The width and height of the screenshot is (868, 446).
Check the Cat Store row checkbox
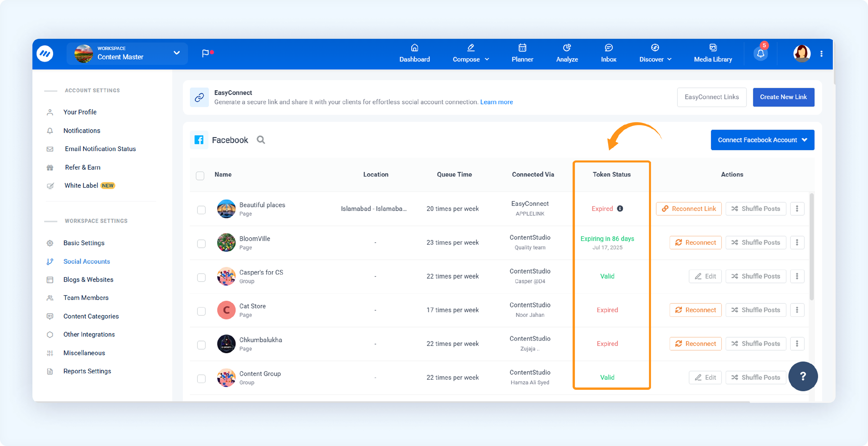201,311
